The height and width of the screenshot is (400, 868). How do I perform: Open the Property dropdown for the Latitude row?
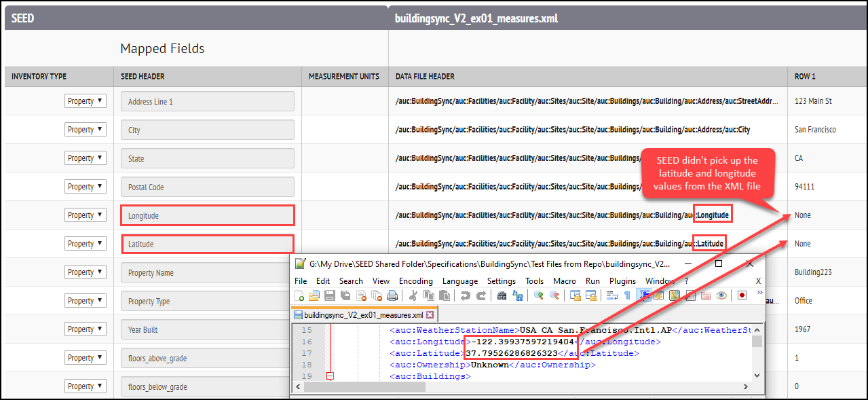pyautogui.click(x=85, y=243)
